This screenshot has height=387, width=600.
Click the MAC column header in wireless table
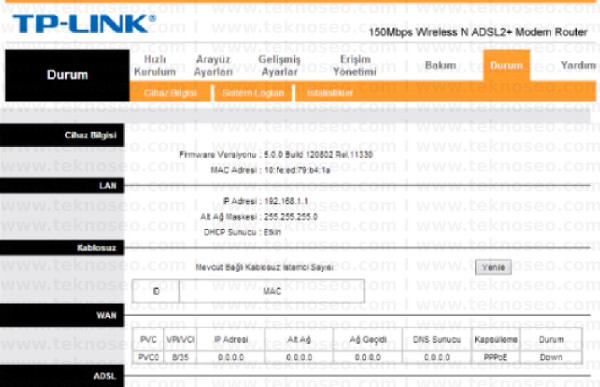click(272, 291)
